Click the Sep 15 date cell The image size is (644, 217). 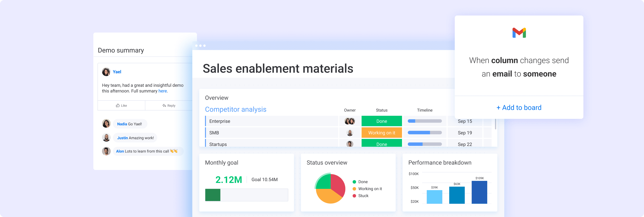click(x=465, y=121)
